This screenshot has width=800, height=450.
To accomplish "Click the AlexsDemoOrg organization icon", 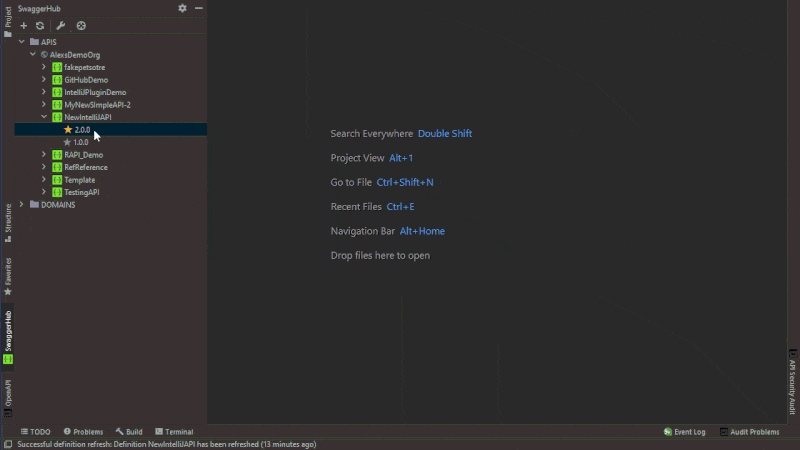I will pos(44,55).
